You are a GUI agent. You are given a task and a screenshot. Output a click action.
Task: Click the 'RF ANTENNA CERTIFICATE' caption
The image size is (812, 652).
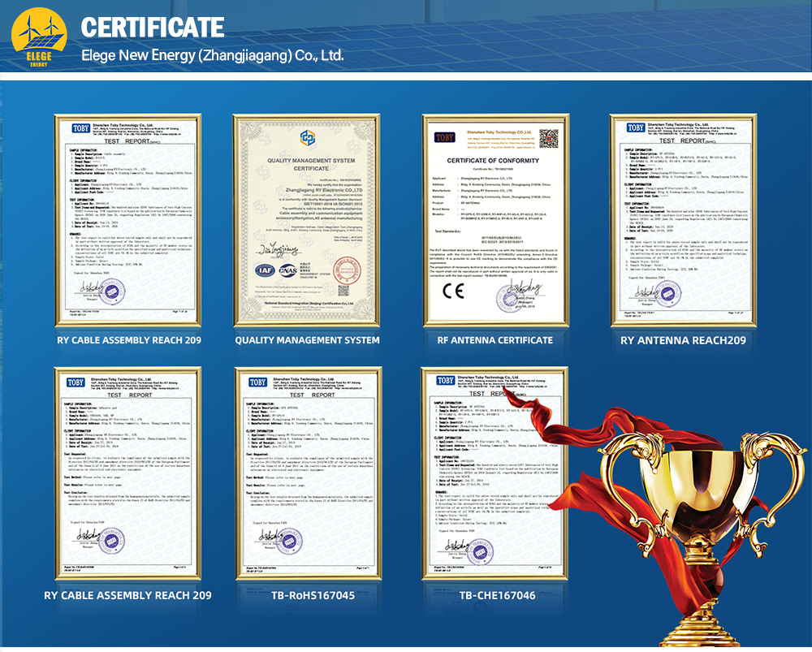pyautogui.click(x=495, y=340)
